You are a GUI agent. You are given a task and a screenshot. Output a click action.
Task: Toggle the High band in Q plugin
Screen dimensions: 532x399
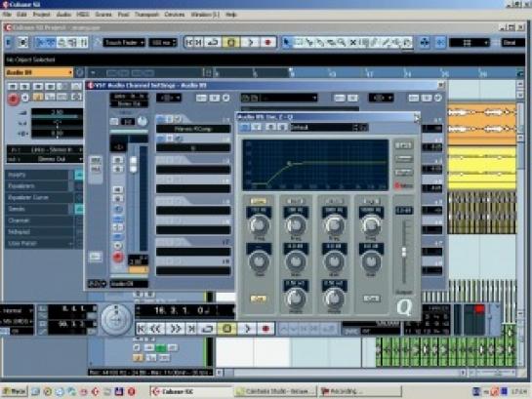pos(371,201)
